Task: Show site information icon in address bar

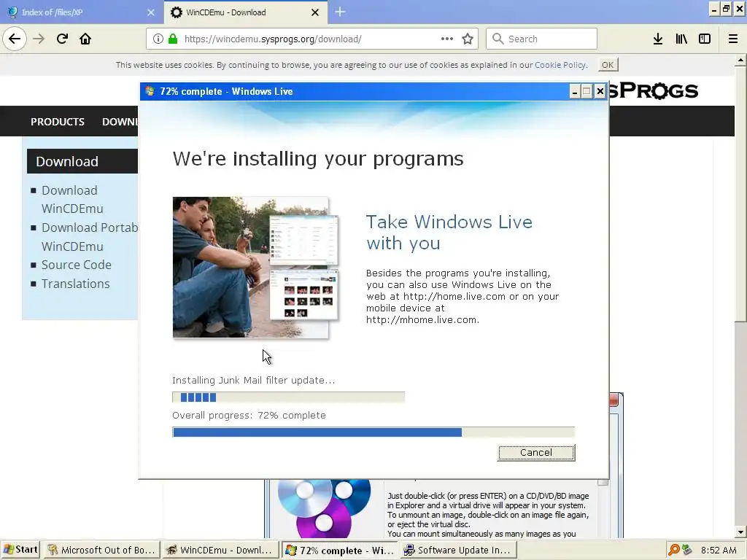Action: click(x=158, y=39)
